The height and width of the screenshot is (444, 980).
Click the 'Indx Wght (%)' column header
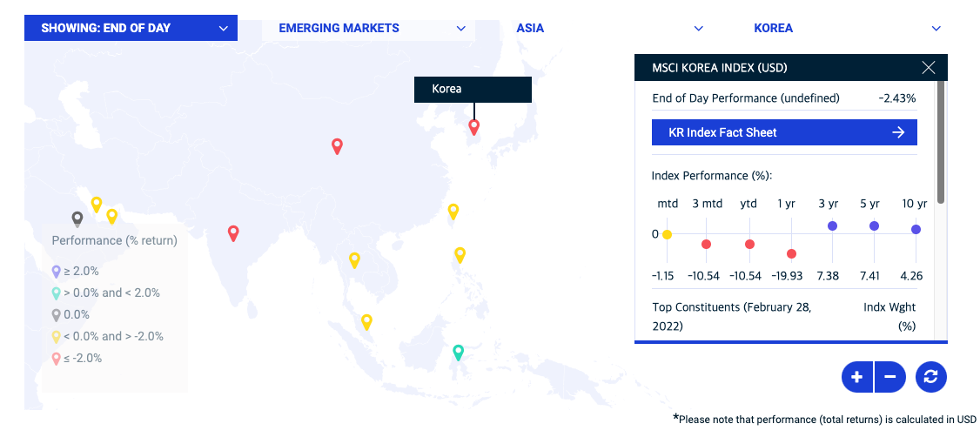pos(890,316)
